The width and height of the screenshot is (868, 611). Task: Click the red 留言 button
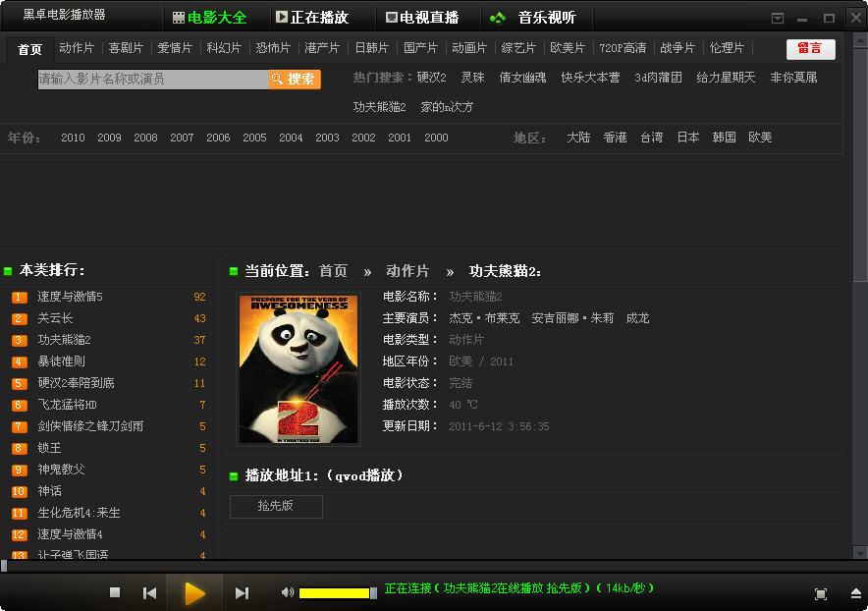810,49
